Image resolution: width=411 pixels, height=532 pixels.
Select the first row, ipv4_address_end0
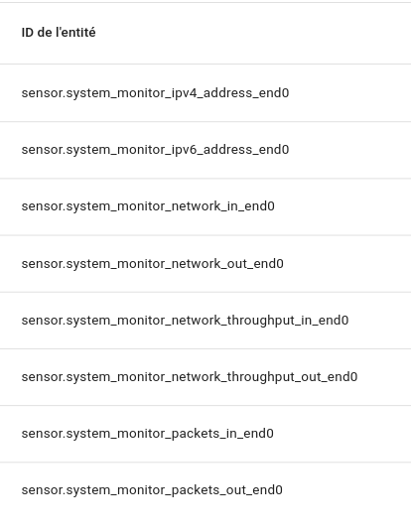205,93
